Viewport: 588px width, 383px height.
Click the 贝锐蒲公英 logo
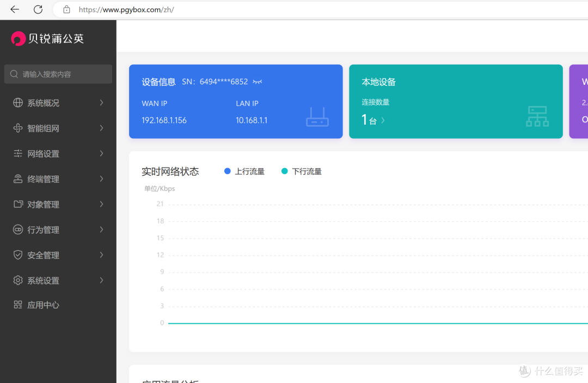point(47,38)
